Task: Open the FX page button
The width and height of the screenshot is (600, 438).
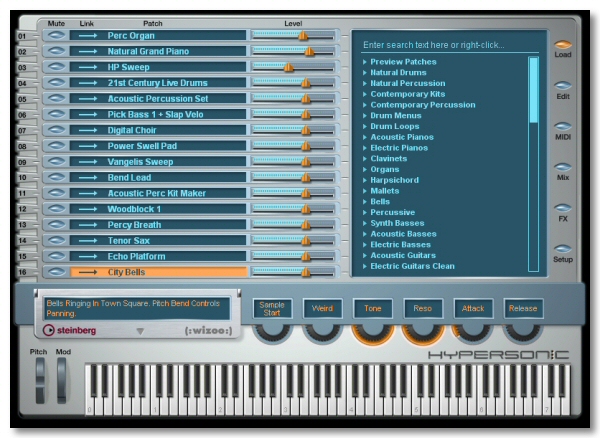Action: click(x=563, y=208)
